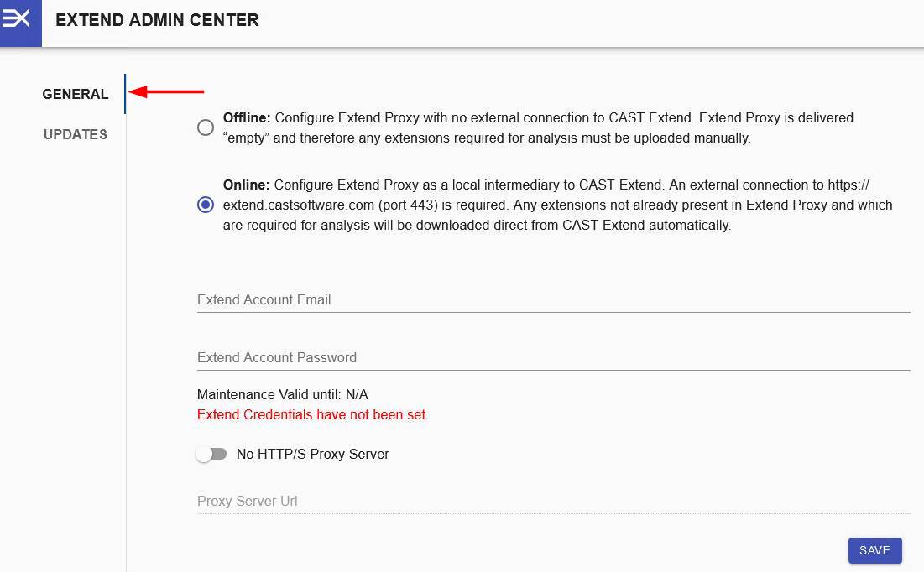The width and height of the screenshot is (924, 572).
Task: Click the Extend Account Email field
Action: pos(553,299)
